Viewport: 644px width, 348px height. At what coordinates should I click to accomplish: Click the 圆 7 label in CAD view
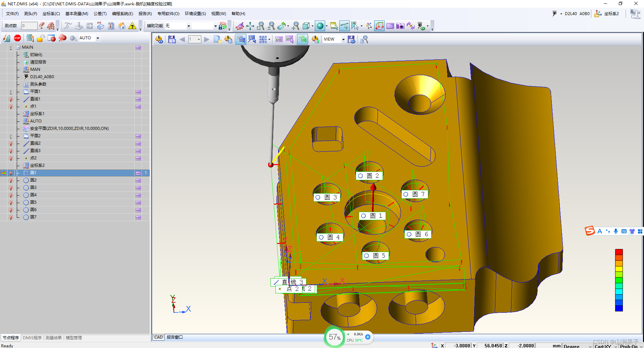[415, 194]
